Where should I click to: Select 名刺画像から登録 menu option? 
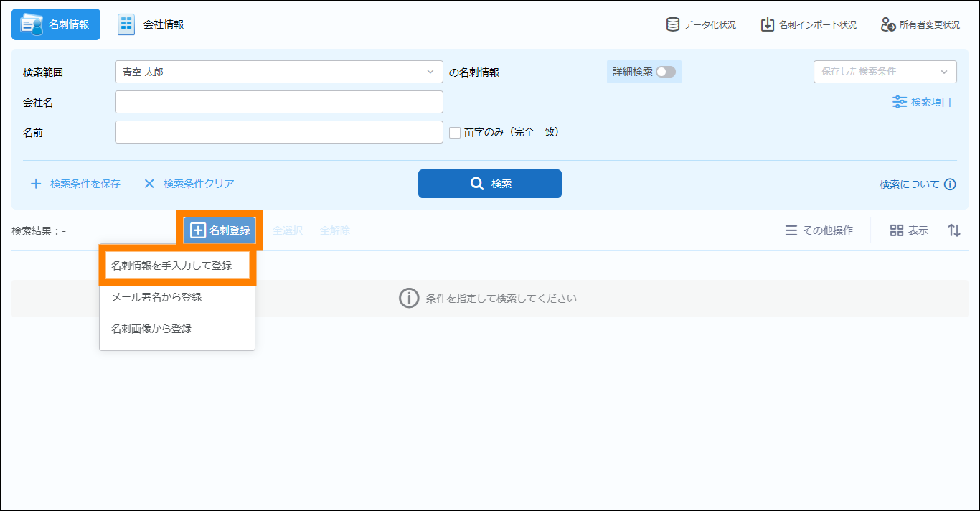click(x=151, y=329)
